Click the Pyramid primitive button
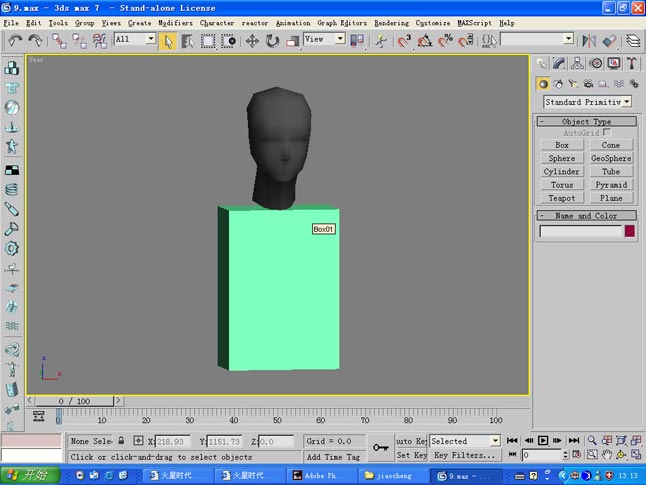646x485 pixels. tap(611, 185)
